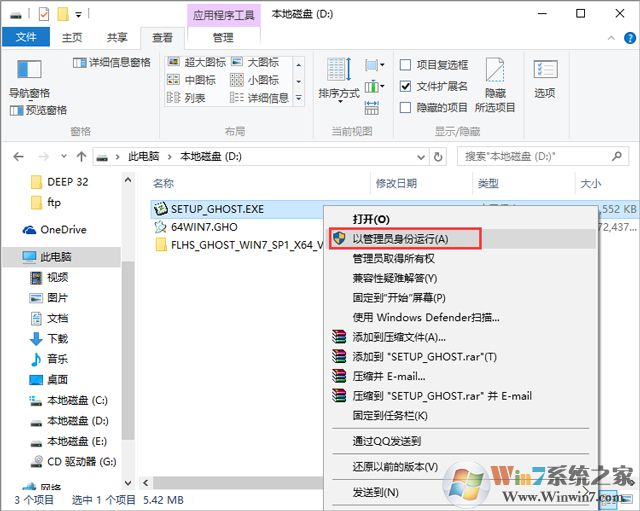Open the 文件 tab
The height and width of the screenshot is (511, 640).
click(x=26, y=38)
